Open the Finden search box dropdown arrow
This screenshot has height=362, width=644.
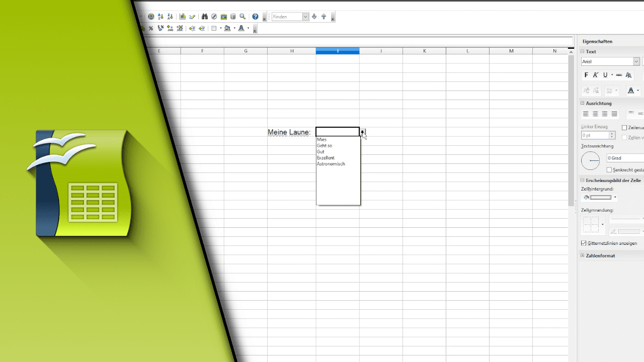305,17
